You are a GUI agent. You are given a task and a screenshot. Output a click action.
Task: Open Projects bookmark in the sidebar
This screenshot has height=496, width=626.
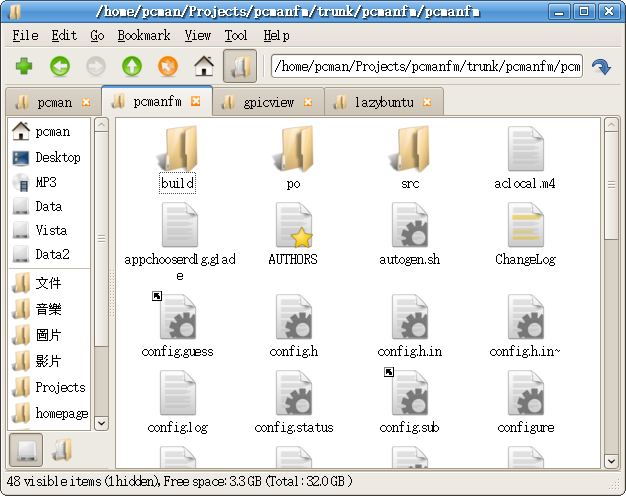[x=59, y=387]
